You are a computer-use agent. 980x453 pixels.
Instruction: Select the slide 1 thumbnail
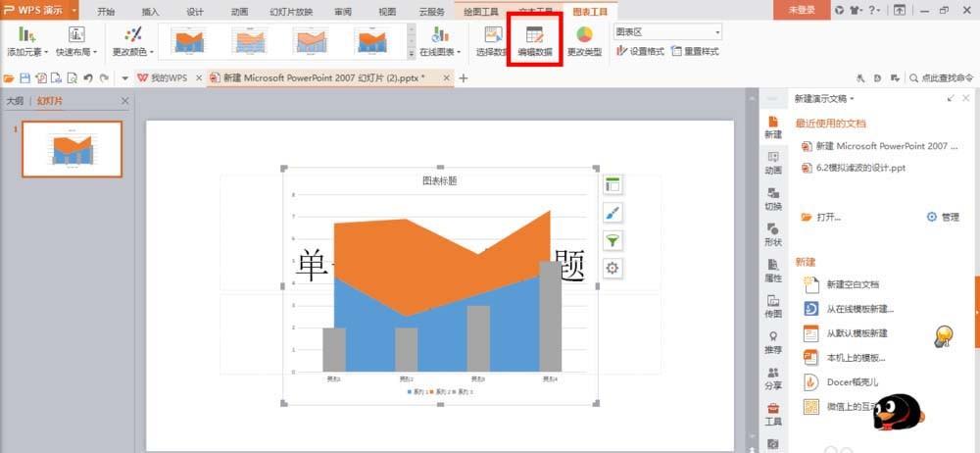pos(73,149)
